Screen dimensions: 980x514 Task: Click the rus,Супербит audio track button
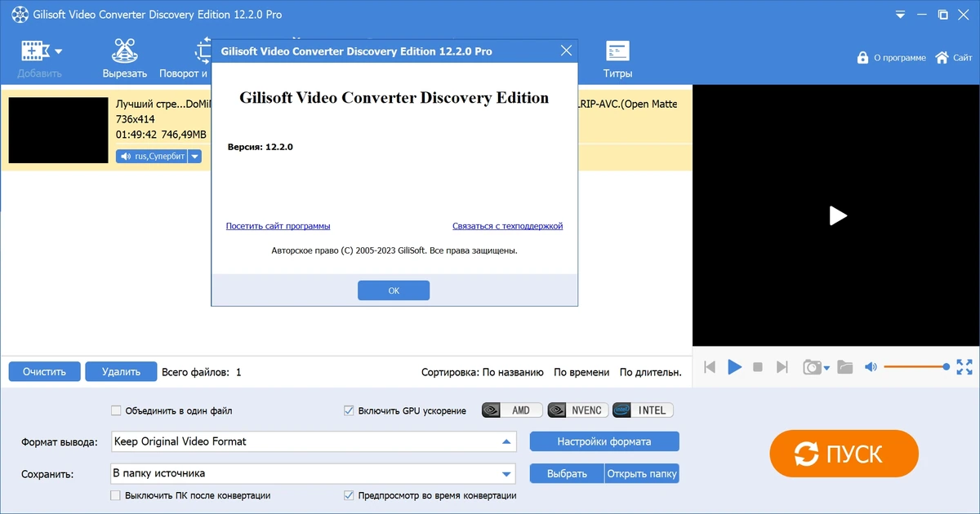click(x=152, y=156)
